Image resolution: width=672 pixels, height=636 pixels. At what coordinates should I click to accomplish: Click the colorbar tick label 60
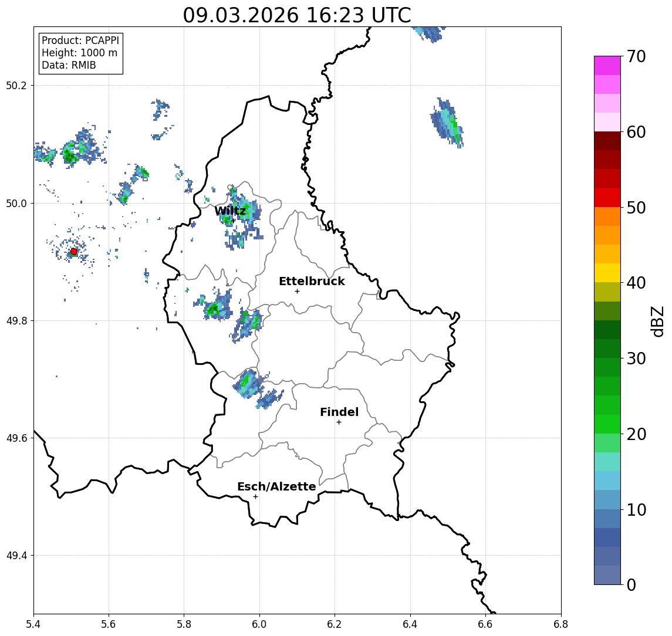636,132
